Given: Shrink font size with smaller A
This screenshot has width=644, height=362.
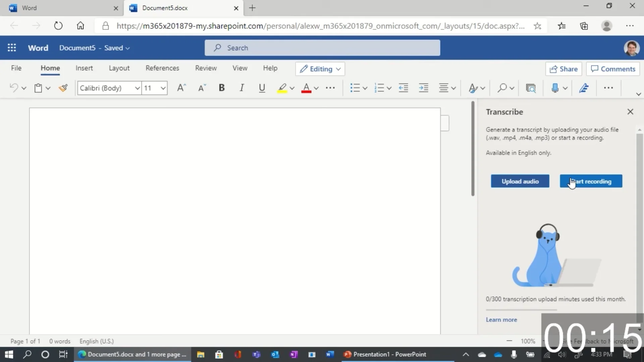Looking at the screenshot, I should pos(202,88).
